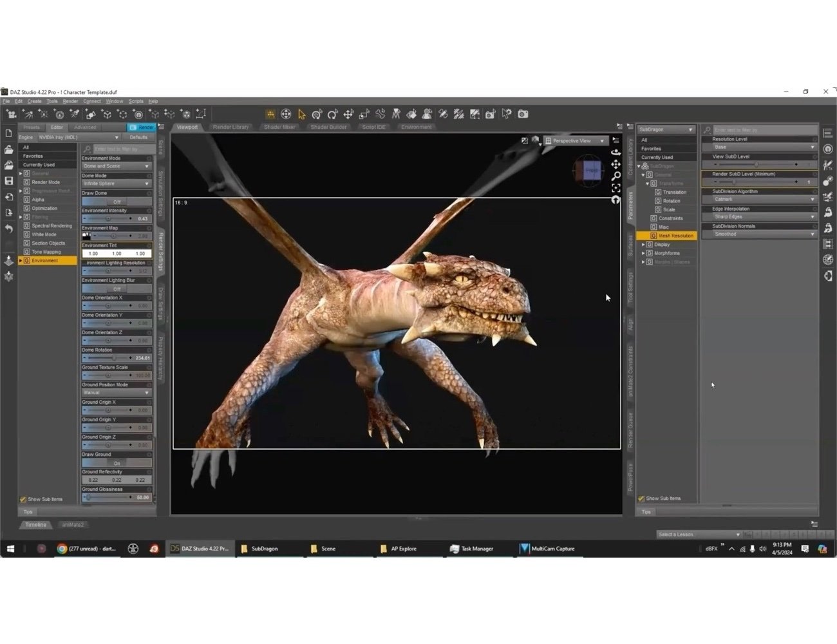Click the New File icon in the left sidebar

[x=8, y=134]
